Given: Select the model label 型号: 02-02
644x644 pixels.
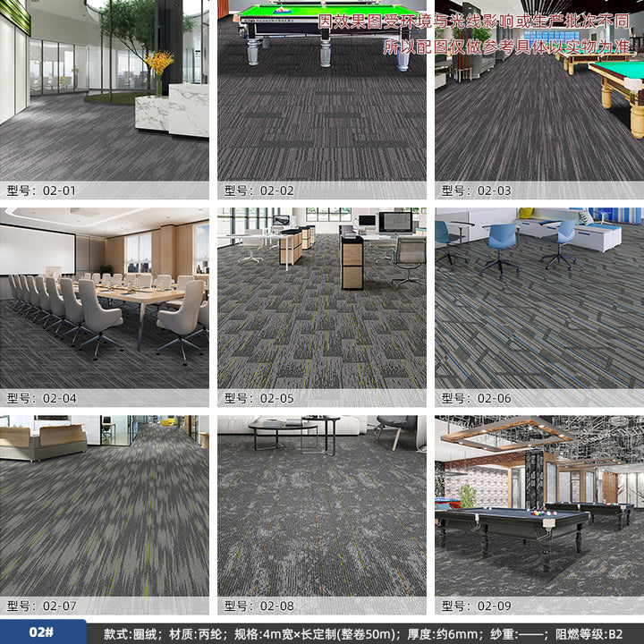Looking at the screenshot, I should [259, 191].
